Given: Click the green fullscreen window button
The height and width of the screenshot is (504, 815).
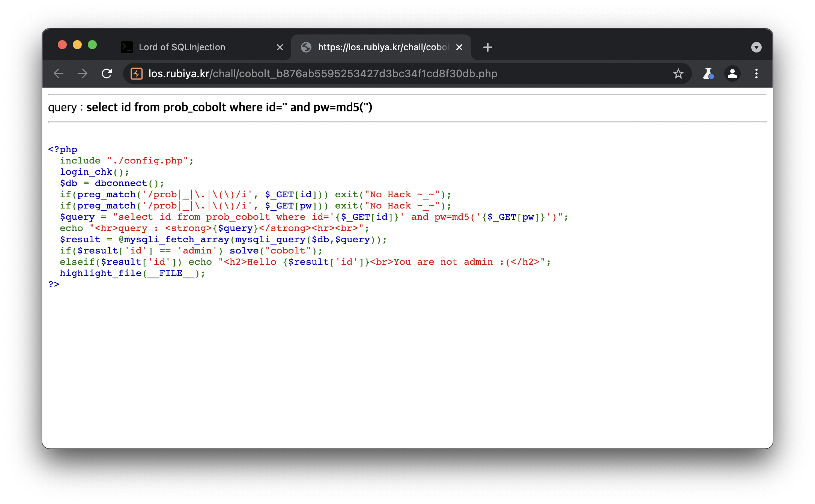Looking at the screenshot, I should point(92,45).
